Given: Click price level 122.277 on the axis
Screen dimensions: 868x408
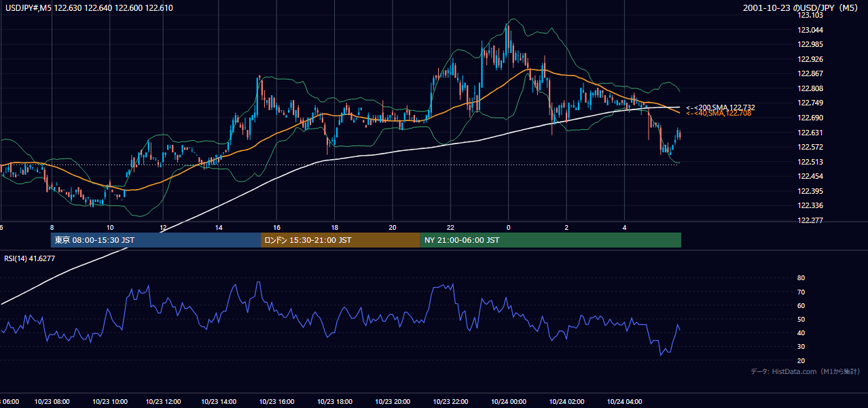Looking at the screenshot, I should pos(810,220).
